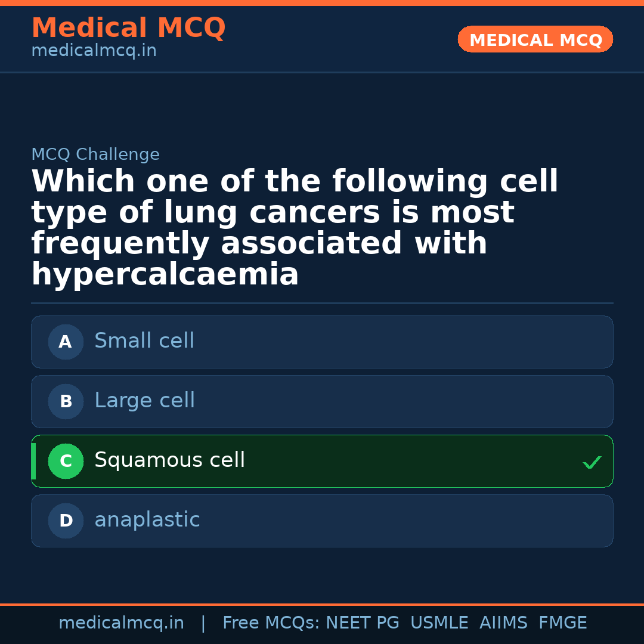Viewport: 644px width, 644px height.
Task: Click the green accent bar on option C
Action: 33,461
